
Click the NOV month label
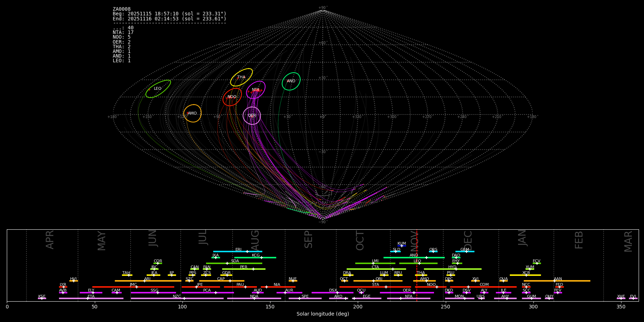[x=414, y=240]
